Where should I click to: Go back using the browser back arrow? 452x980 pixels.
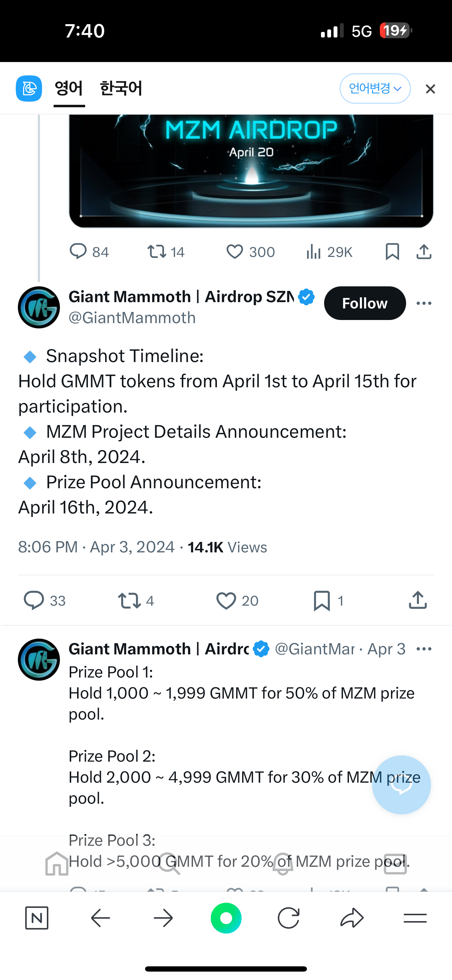[101, 918]
